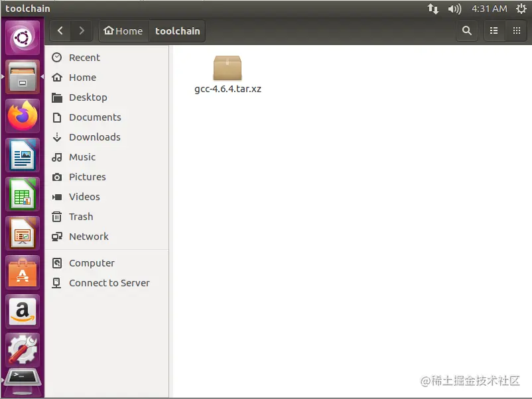Go forward with the right arrow button
532x399 pixels.
[x=82, y=31]
